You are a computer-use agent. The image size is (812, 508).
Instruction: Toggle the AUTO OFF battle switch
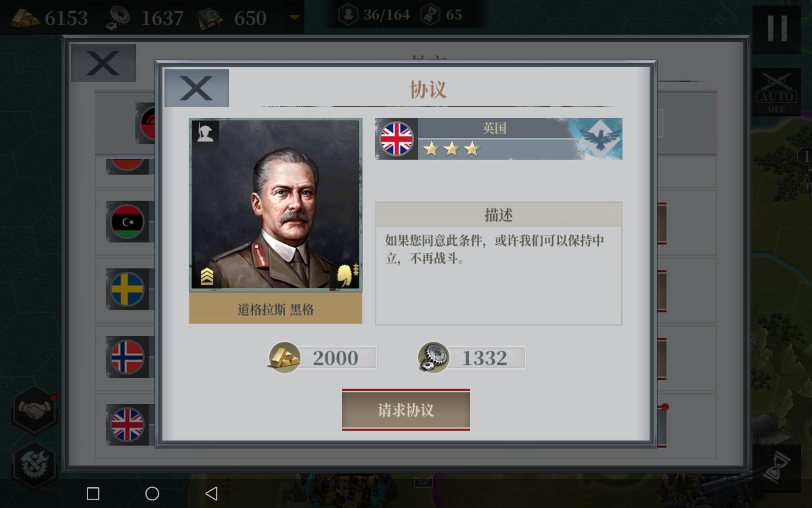point(776,93)
